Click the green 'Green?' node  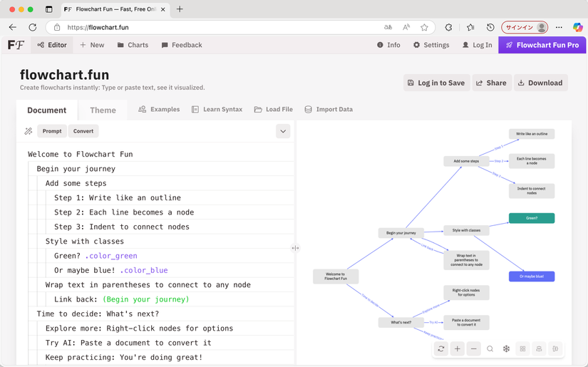point(532,218)
